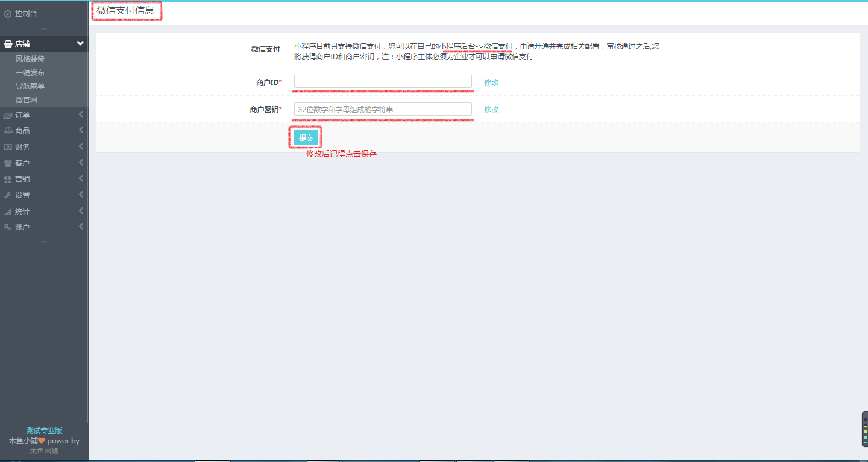Click the 设置 wrench icon
Screen dimensions: 868x462
pyautogui.click(x=8, y=195)
